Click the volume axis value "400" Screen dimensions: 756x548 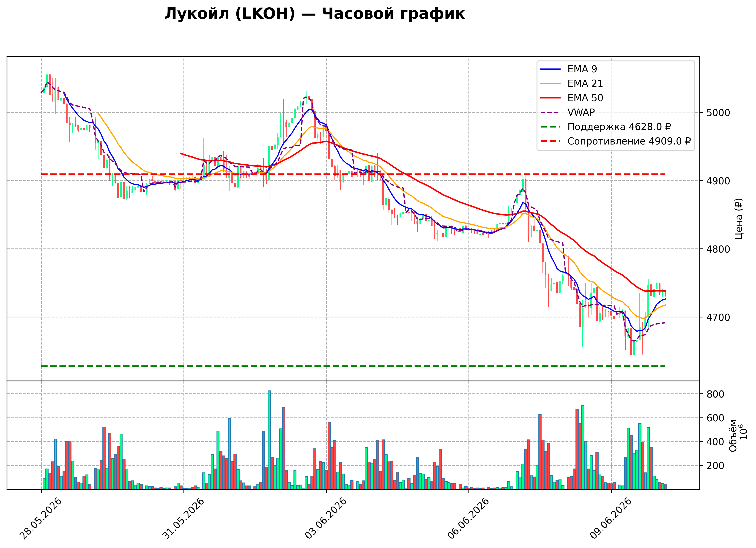point(715,442)
